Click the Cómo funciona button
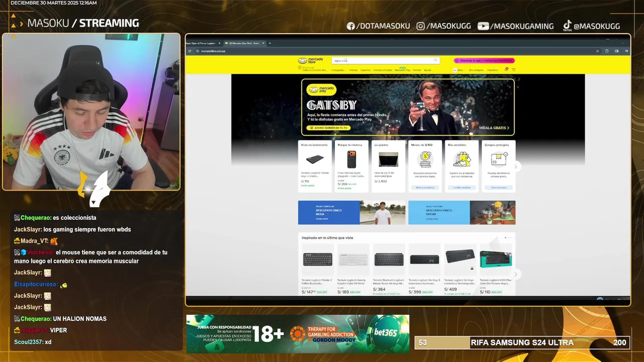Viewport: 644px width, 362px height. 499,188
